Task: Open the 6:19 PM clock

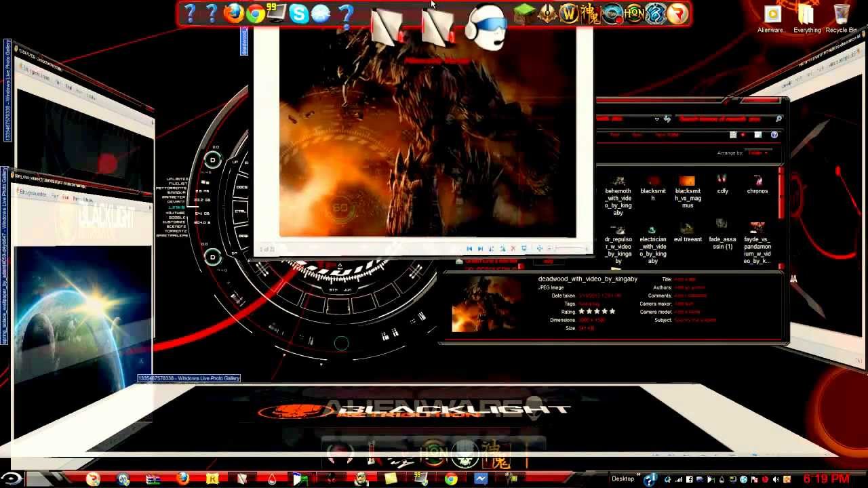Action: (827, 479)
